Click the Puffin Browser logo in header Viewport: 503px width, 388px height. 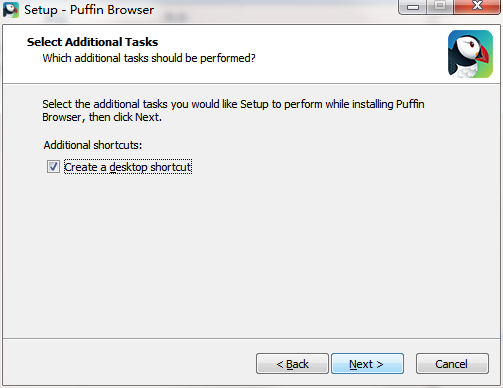pyautogui.click(x=470, y=54)
